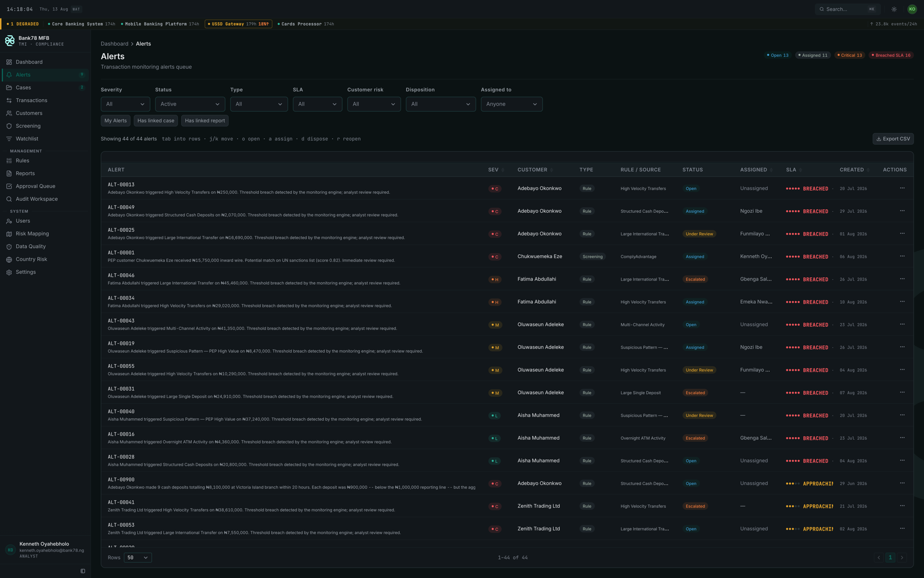Image resolution: width=924 pixels, height=578 pixels.
Task: Open the Type filter dropdown
Action: (259, 104)
